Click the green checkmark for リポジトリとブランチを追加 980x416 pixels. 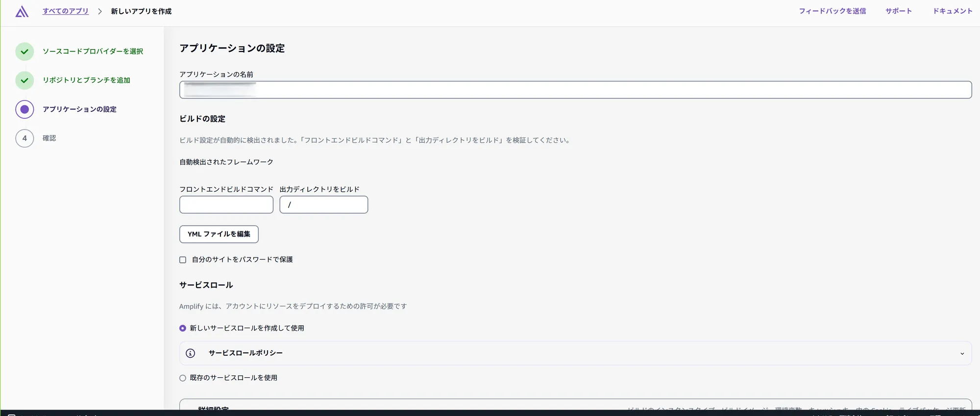pos(24,80)
